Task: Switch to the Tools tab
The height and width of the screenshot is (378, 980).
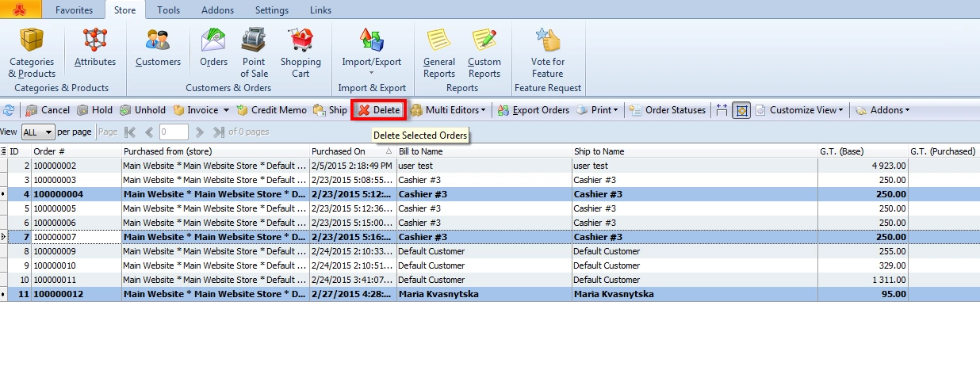Action: 168,10
